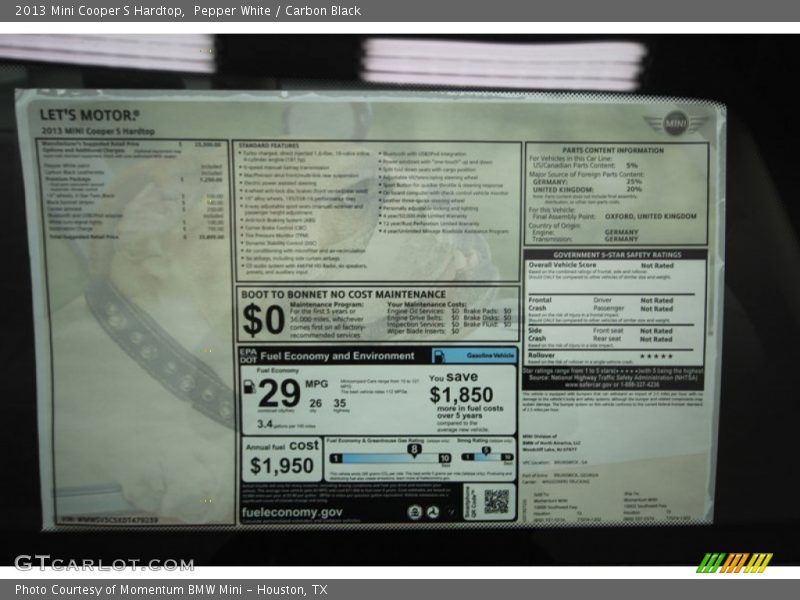This screenshot has width=800, height=600.
Task: Click the VIN line at sticker bottom
Action: click(x=110, y=520)
